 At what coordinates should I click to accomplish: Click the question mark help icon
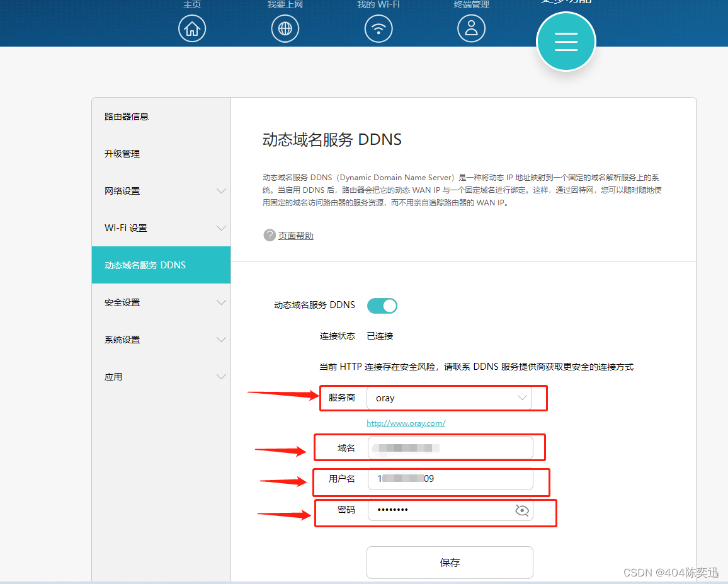pos(270,235)
